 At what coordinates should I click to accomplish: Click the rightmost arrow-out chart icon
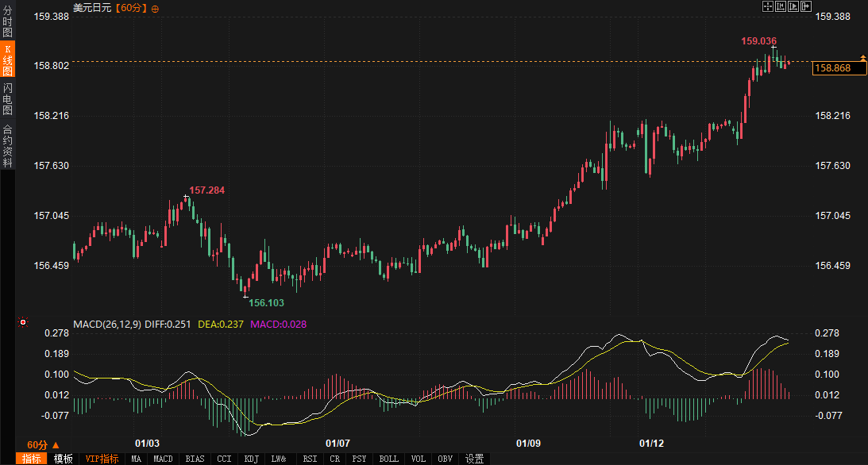[x=805, y=6]
